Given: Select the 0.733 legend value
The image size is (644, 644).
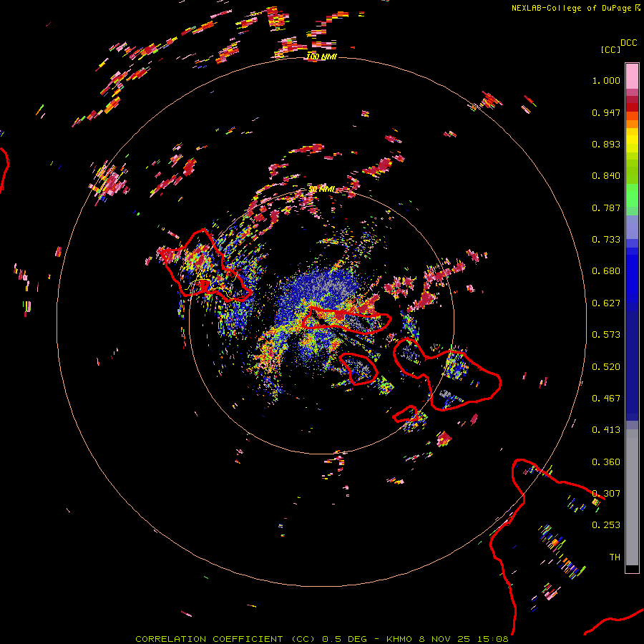Looking at the screenshot, I should [606, 240].
